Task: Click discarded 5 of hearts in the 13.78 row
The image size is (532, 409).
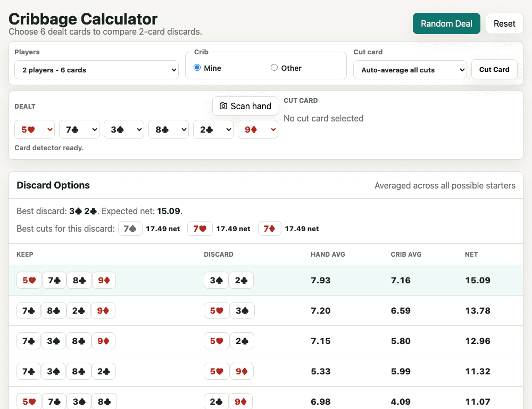Action: (x=217, y=310)
